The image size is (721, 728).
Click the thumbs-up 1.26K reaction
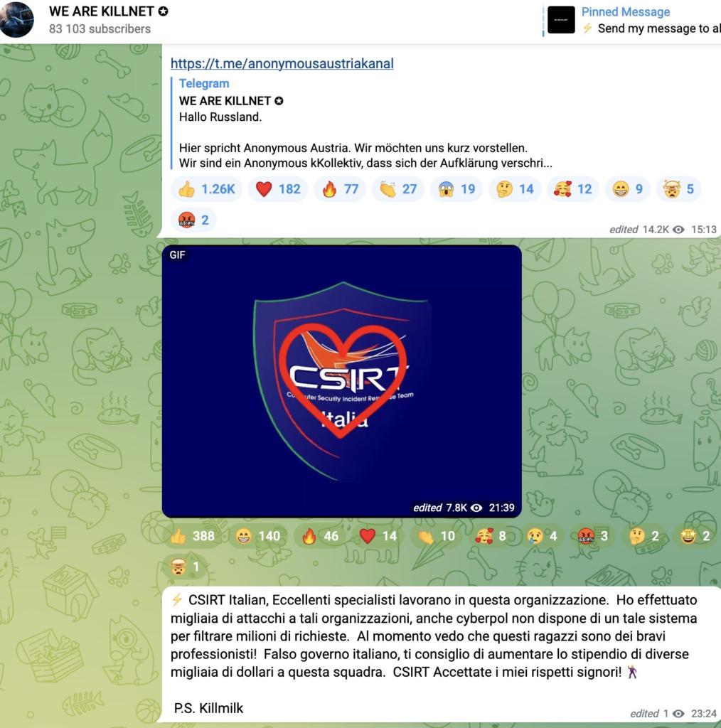pos(207,189)
